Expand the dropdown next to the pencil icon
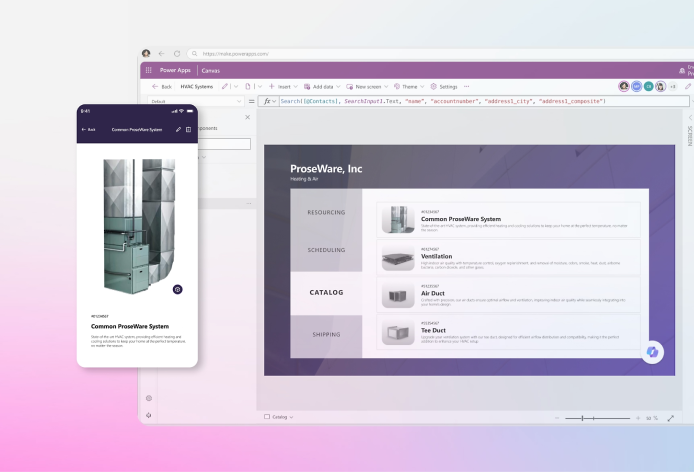This screenshot has width=694, height=472. pyautogui.click(x=236, y=87)
